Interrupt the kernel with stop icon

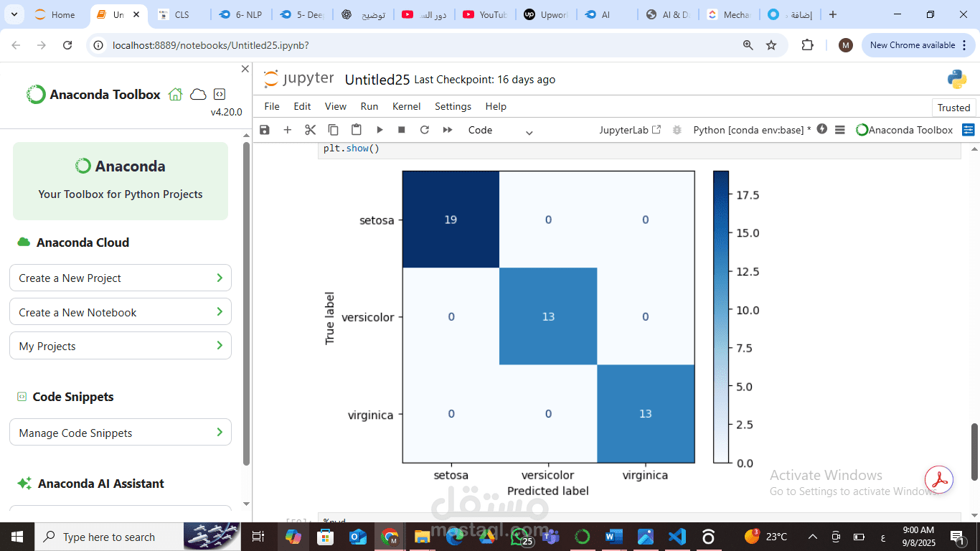tap(402, 130)
